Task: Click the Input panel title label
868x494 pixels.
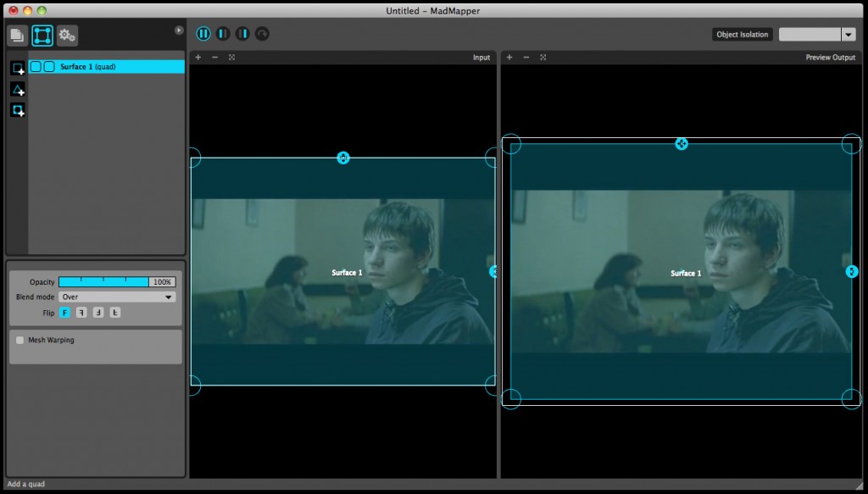Action: point(481,58)
